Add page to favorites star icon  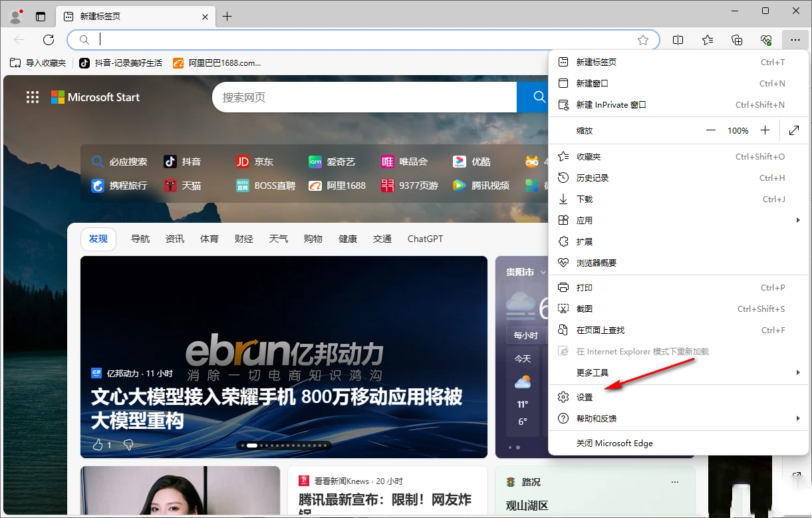(643, 40)
